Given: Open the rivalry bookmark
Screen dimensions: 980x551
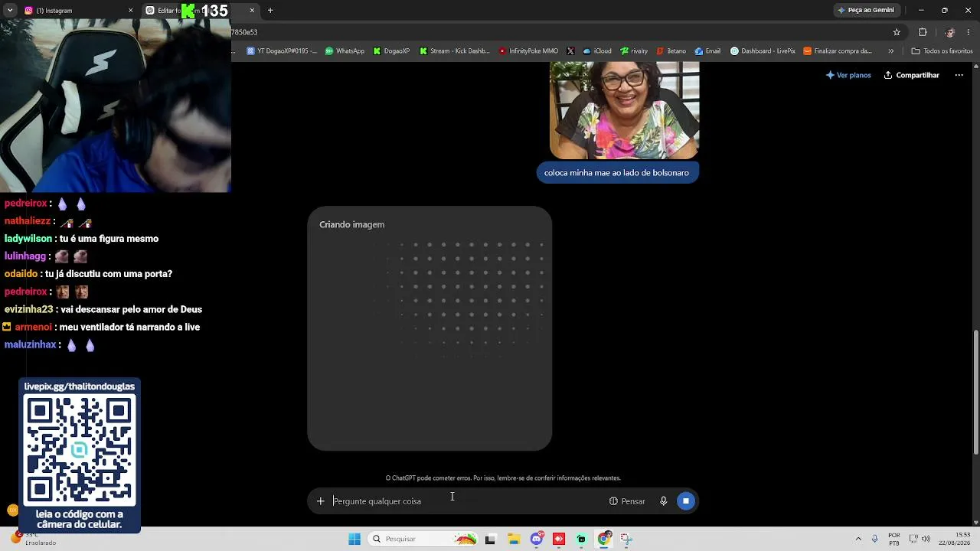Looking at the screenshot, I should click(634, 51).
